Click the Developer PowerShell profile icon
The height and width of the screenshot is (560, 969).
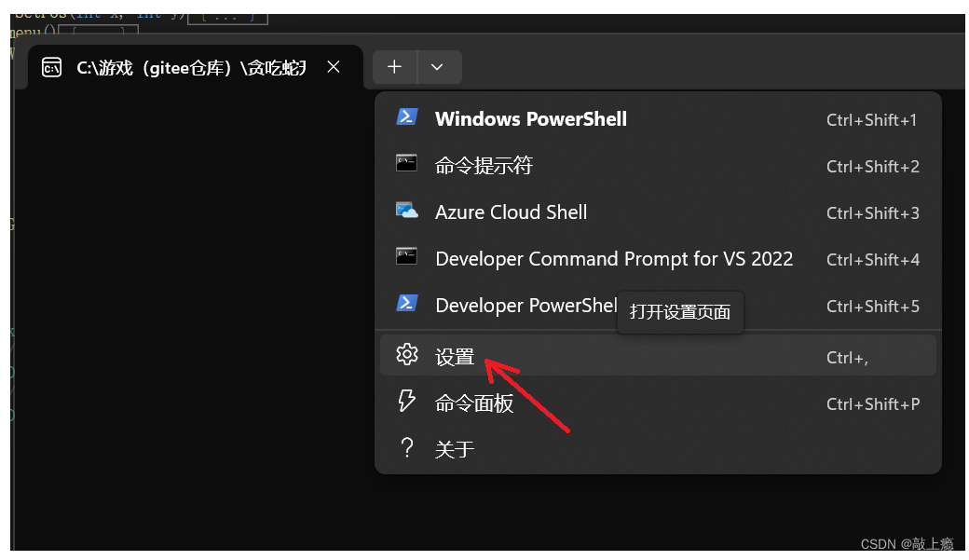407,303
